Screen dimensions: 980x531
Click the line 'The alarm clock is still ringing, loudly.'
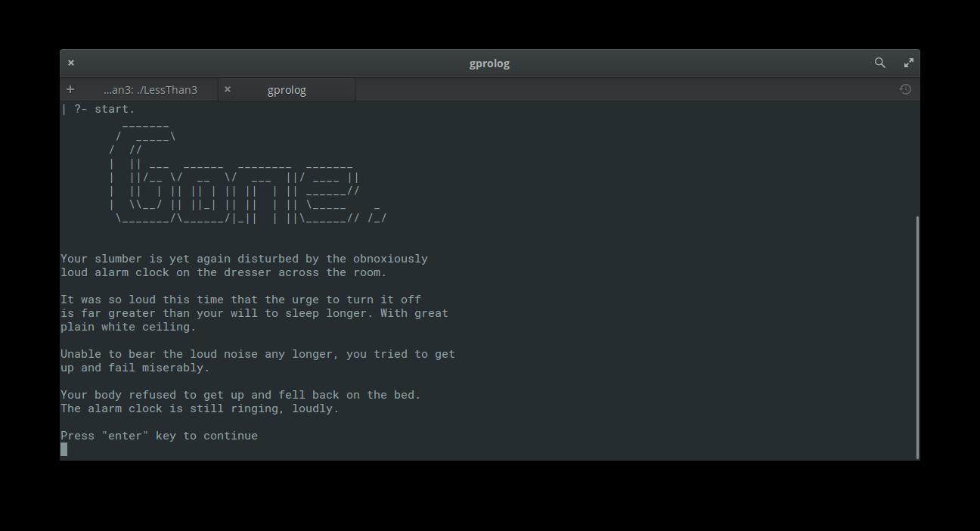coord(200,408)
